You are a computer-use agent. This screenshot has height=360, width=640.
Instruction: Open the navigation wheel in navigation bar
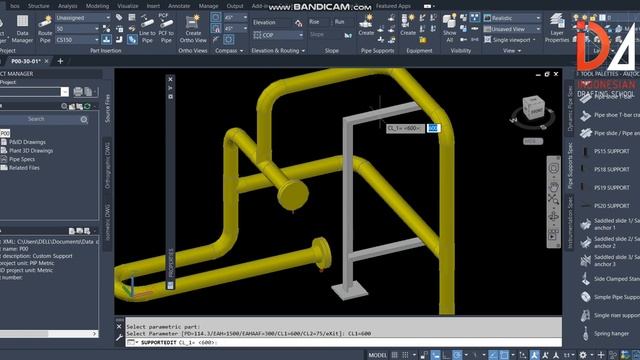(x=553, y=168)
